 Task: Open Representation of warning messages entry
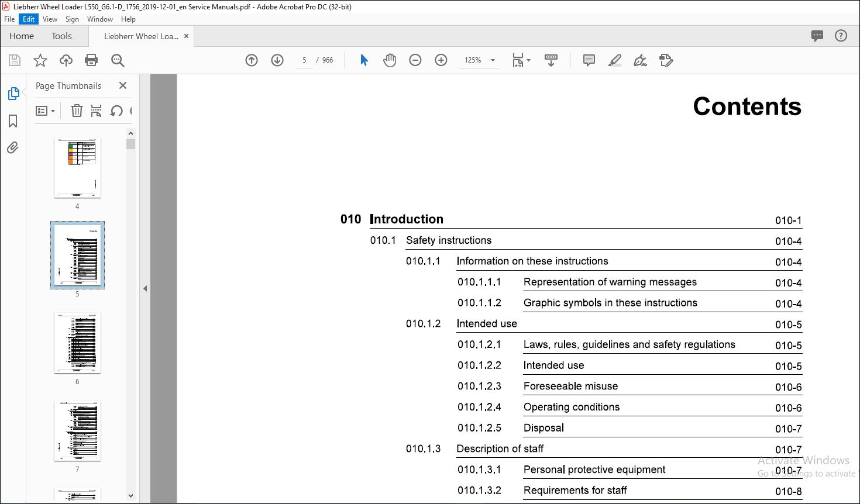click(x=629, y=282)
